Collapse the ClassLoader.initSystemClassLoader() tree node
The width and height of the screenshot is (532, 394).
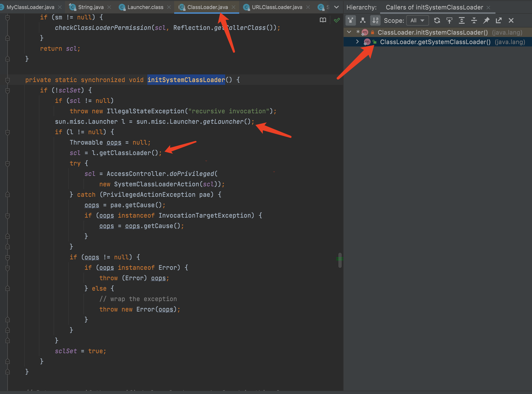click(x=349, y=32)
